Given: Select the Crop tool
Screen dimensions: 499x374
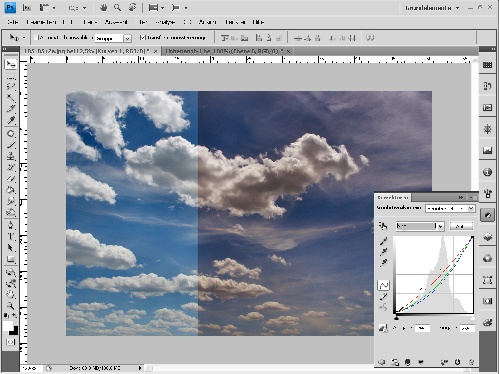Looking at the screenshot, I should click(11, 108).
